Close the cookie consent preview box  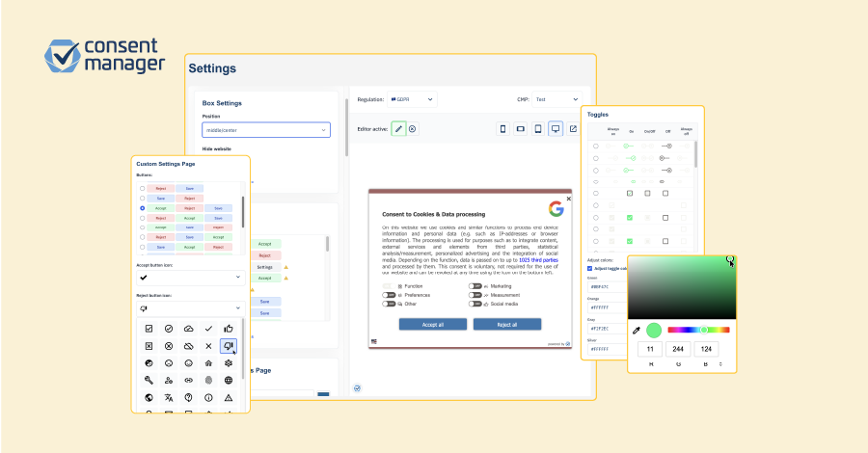568,199
